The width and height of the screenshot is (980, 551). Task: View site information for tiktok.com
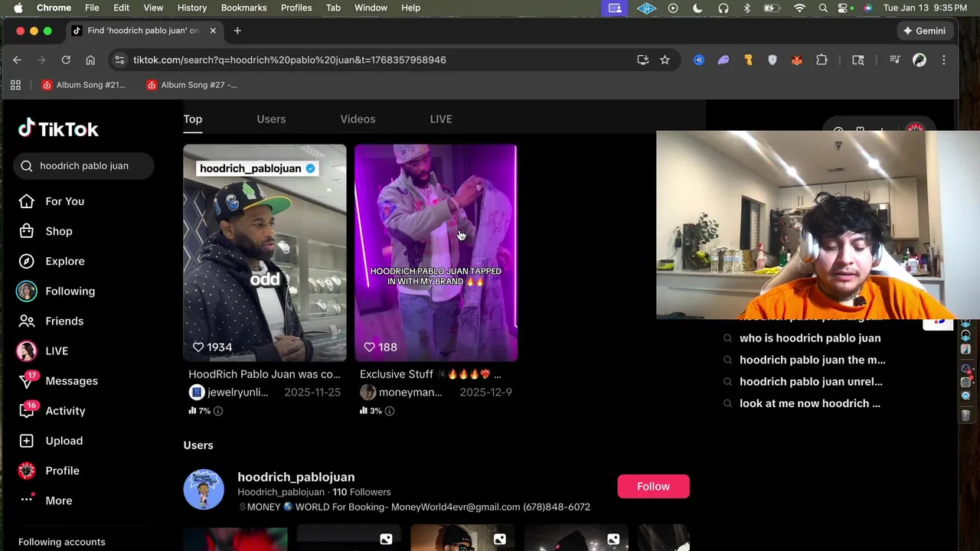119,60
